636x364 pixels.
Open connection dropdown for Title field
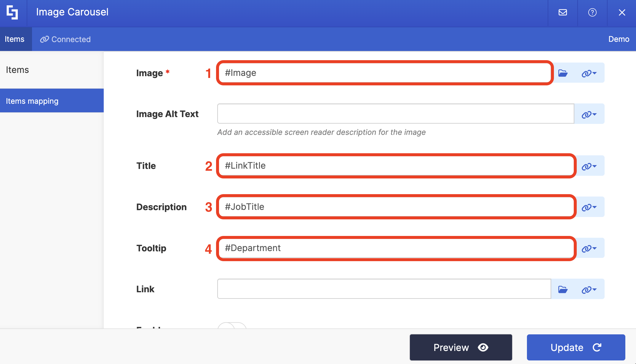click(x=589, y=166)
